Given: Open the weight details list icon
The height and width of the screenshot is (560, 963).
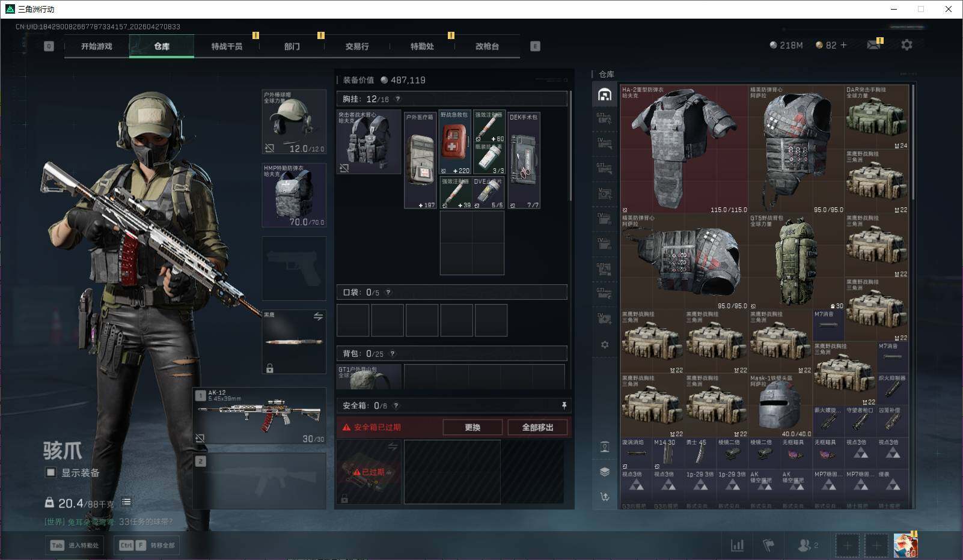Looking at the screenshot, I should (x=126, y=502).
